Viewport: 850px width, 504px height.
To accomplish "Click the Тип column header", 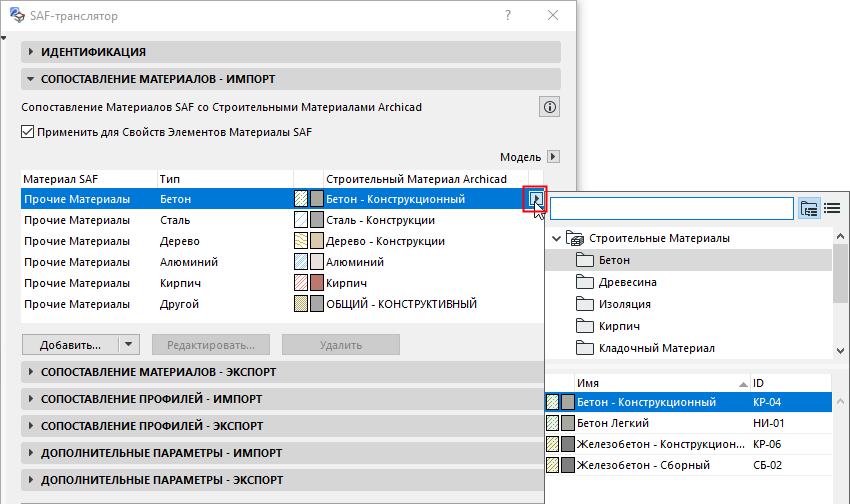I will [225, 179].
